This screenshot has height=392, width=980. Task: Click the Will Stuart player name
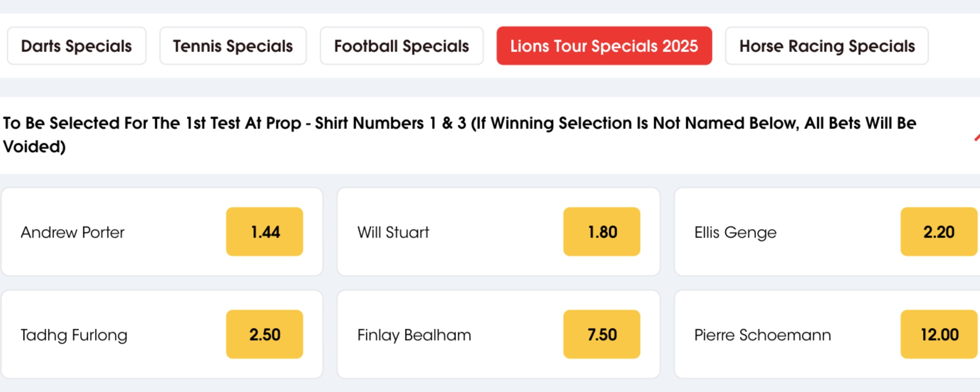pyautogui.click(x=393, y=233)
